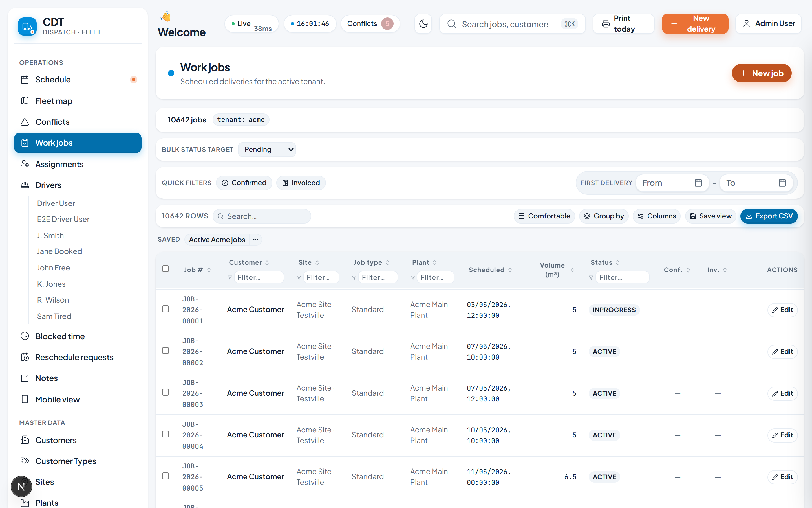This screenshot has width=812, height=508.
Task: Click the Drivers hard-hat icon in sidebar
Action: click(25, 185)
